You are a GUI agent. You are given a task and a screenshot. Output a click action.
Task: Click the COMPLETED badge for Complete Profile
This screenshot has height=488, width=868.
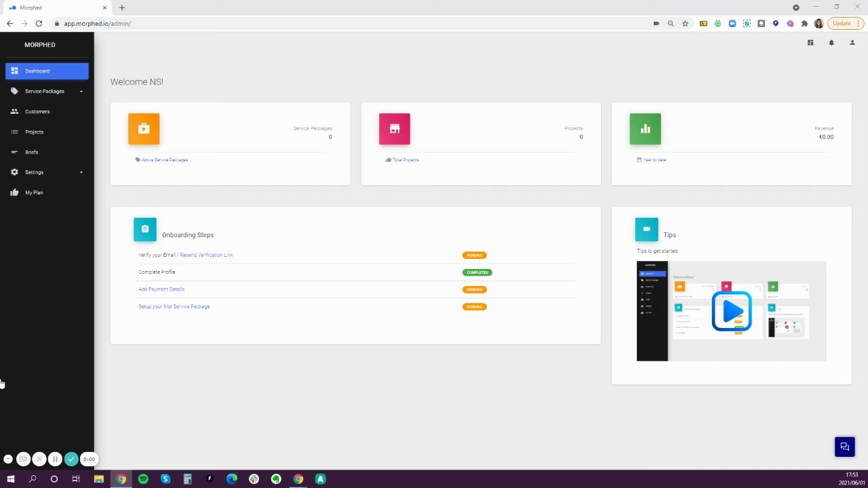tap(477, 272)
